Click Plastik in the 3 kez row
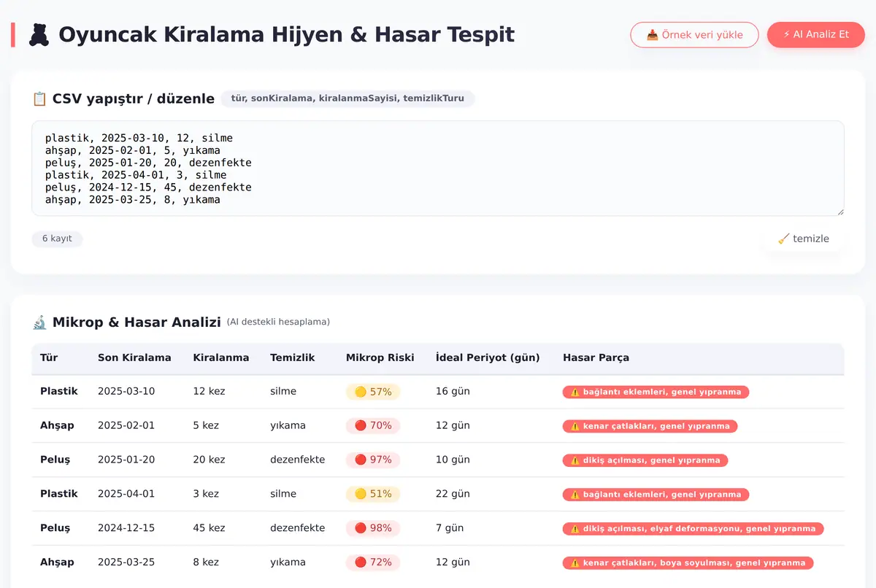This screenshot has height=588, width=876. coord(59,494)
